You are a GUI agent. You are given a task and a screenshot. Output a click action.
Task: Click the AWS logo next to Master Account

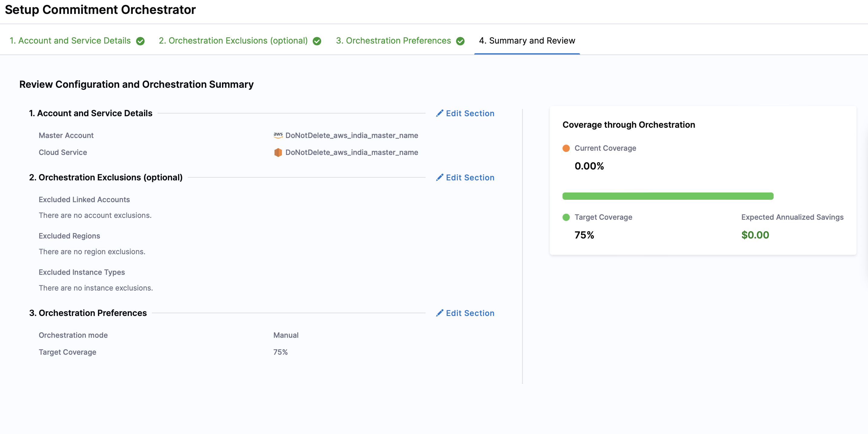pyautogui.click(x=278, y=135)
